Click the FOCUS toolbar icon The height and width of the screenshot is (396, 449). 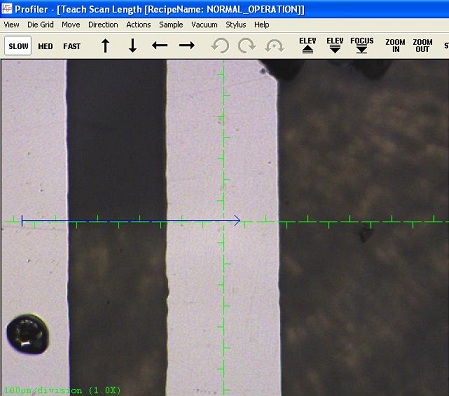362,45
